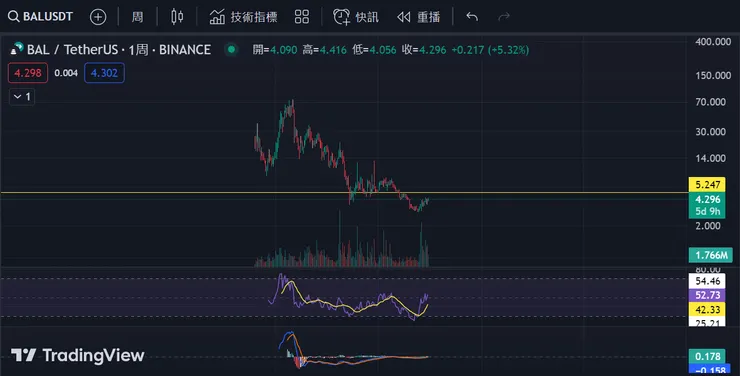Click the 開=4.090 open value

tap(275, 50)
